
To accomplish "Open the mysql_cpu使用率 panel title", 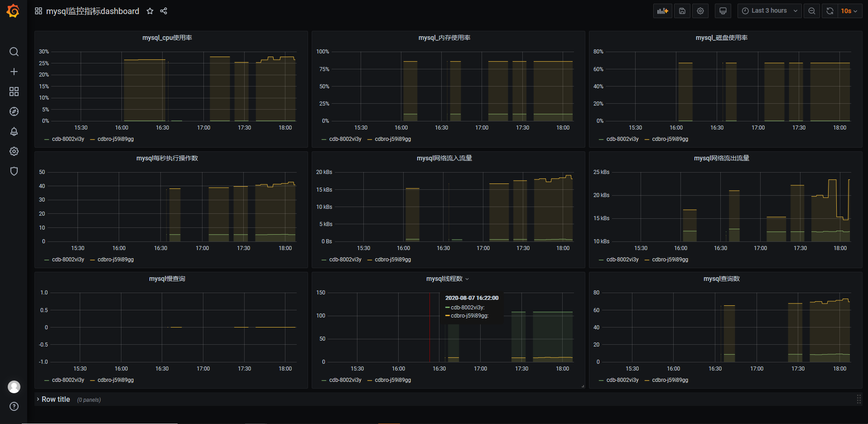I will click(167, 38).
